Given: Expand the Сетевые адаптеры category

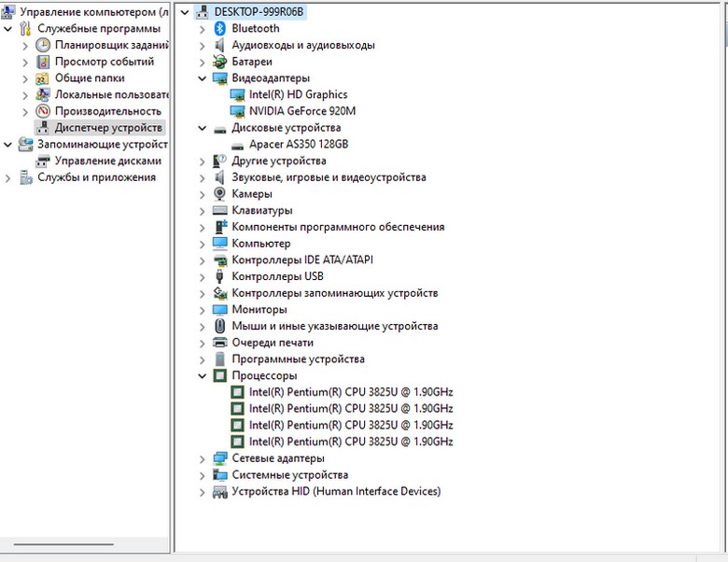Looking at the screenshot, I should (203, 458).
